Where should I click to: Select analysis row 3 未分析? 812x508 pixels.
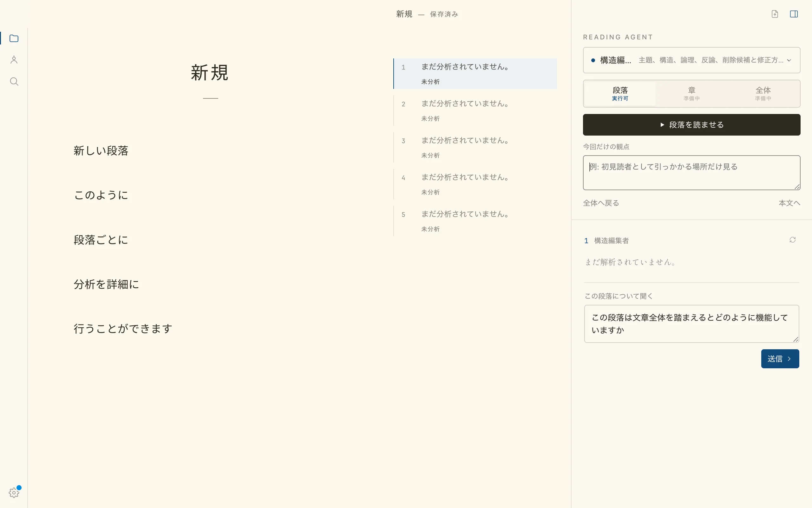click(x=475, y=148)
